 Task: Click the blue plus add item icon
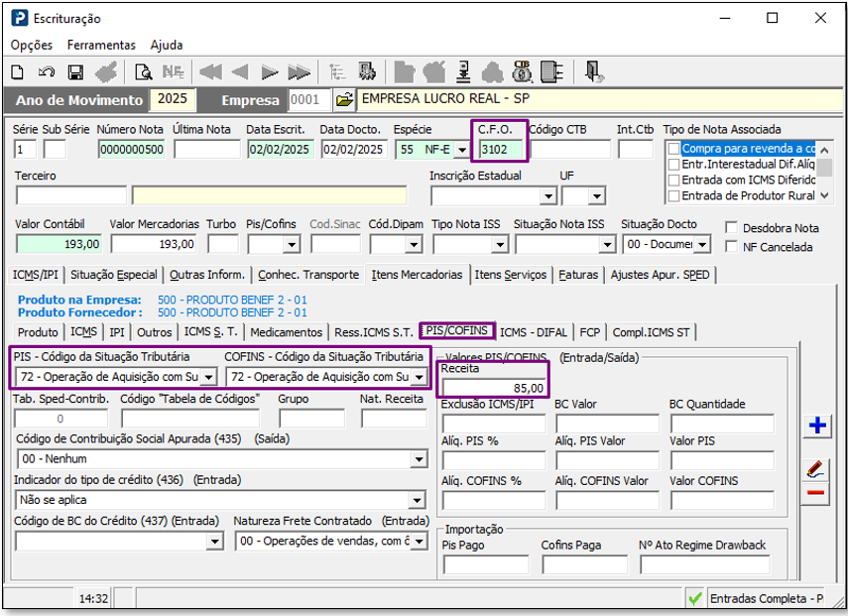pos(817,426)
